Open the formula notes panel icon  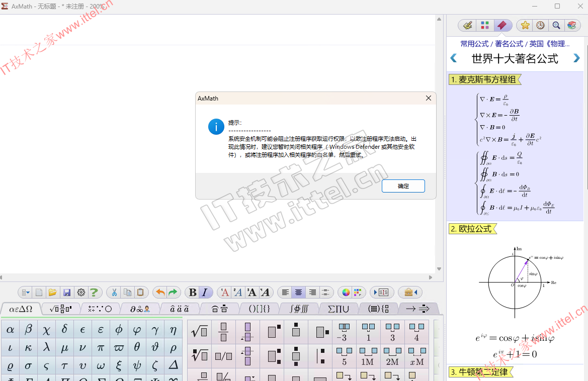click(468, 25)
